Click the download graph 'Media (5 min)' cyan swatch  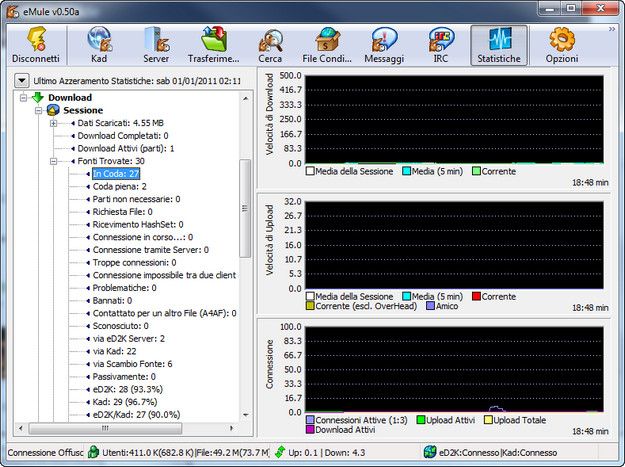point(407,171)
